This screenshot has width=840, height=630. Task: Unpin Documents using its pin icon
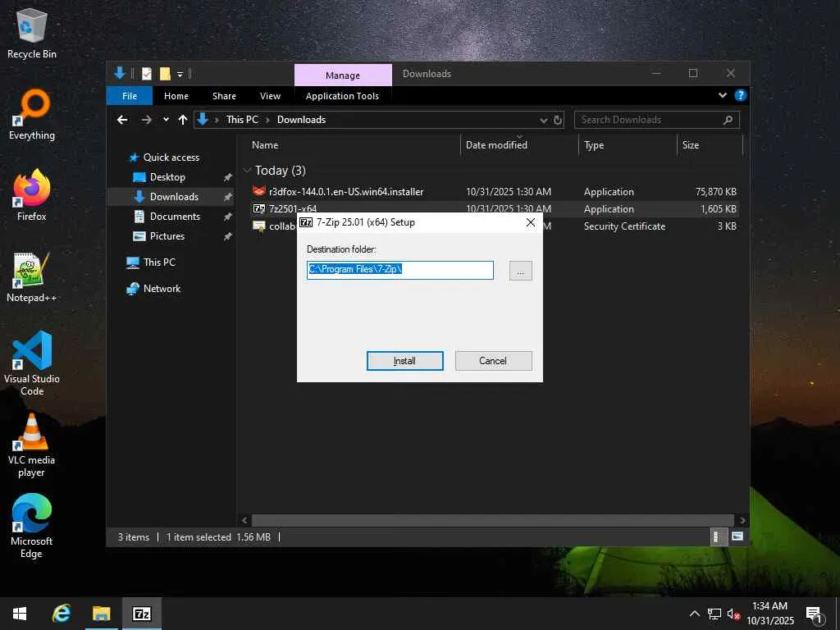[x=228, y=217]
